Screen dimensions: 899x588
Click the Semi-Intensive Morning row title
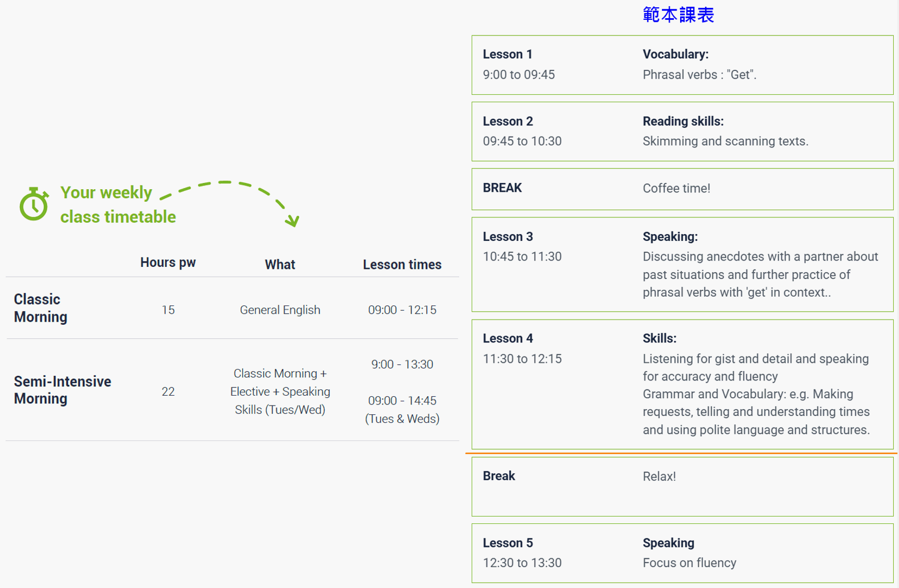62,390
